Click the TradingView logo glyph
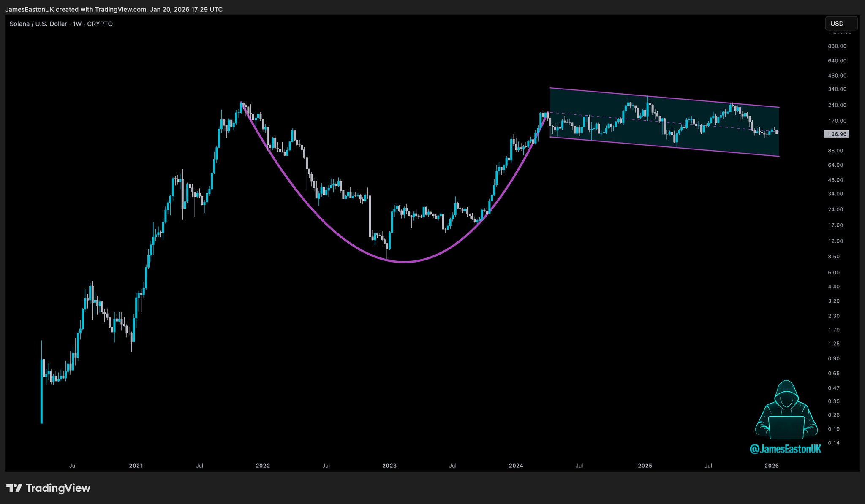The image size is (865, 504). (x=14, y=488)
